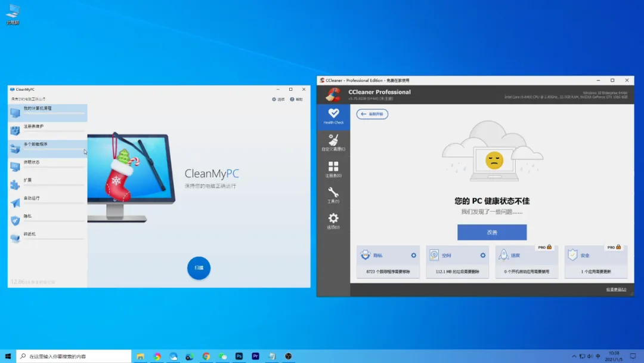
Task: Click the 安全 shield card icon in CCleaner
Action: (573, 255)
